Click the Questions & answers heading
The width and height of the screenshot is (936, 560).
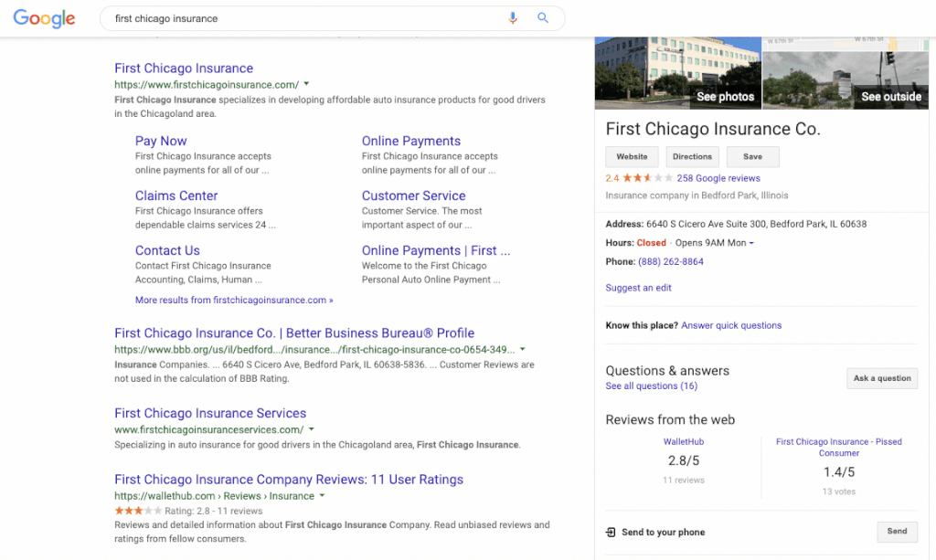(667, 370)
